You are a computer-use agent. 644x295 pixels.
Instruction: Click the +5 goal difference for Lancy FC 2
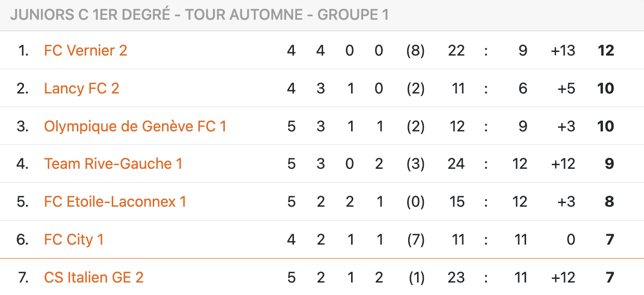click(566, 88)
